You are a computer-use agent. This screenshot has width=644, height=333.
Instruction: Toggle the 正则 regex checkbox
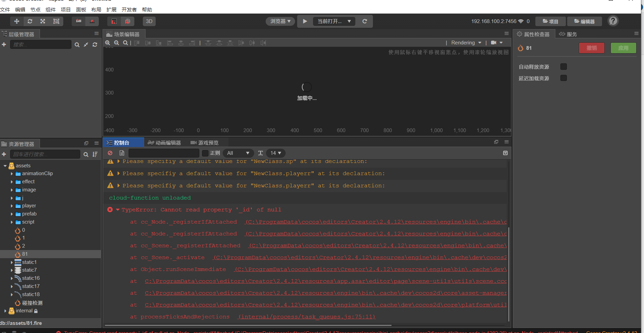(205, 153)
